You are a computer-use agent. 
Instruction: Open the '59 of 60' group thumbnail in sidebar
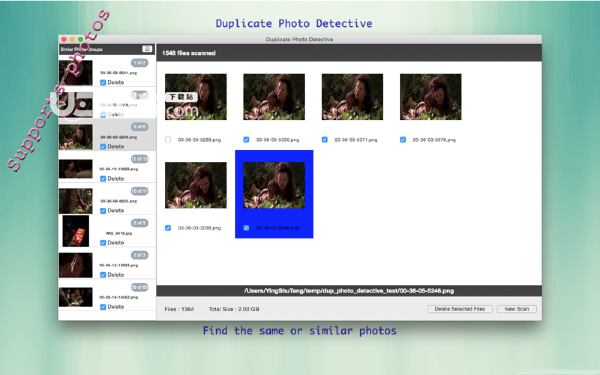coord(76,297)
